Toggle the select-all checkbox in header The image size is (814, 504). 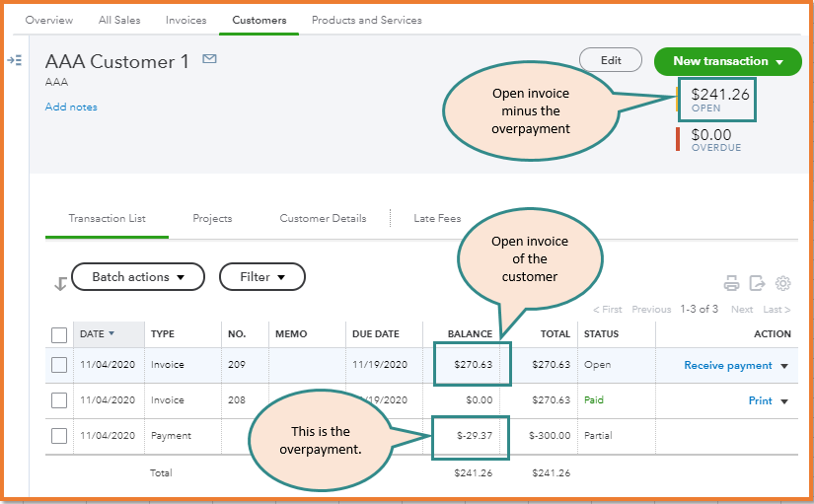point(59,334)
